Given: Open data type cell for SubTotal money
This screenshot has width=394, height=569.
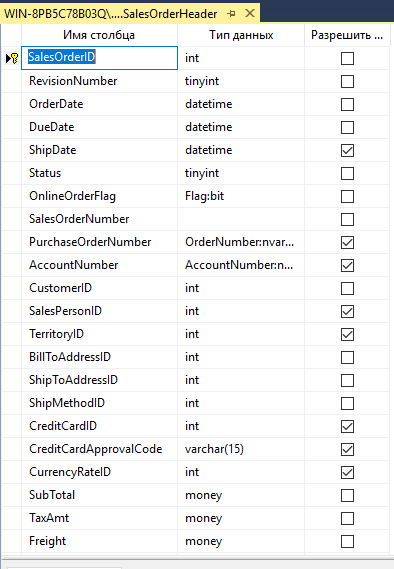Looking at the screenshot, I should coord(241,495).
